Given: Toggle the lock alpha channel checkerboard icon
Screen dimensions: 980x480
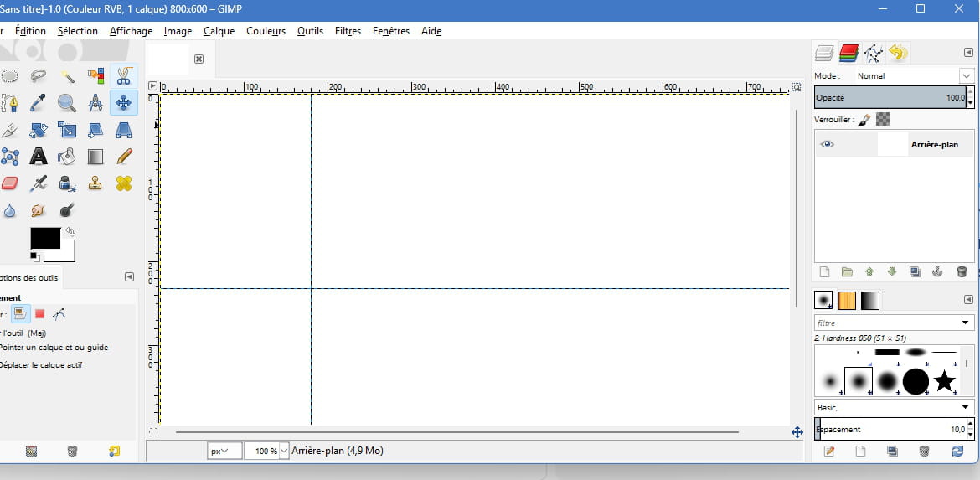Looking at the screenshot, I should [882, 120].
